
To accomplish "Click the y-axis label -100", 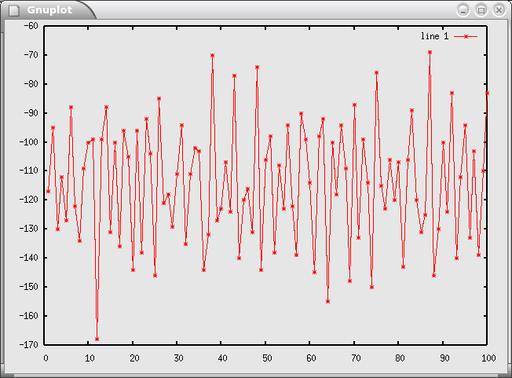I will pos(29,142).
